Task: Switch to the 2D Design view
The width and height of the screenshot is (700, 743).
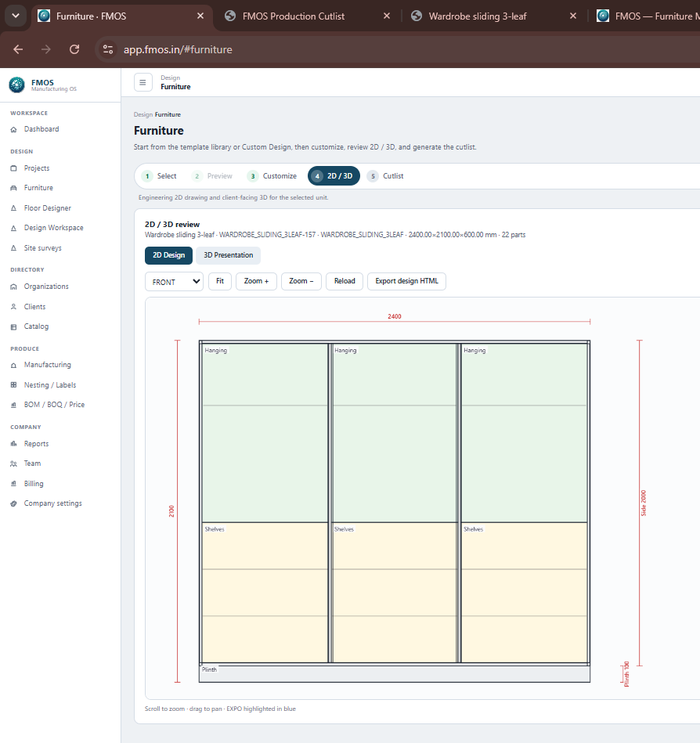Action: point(168,255)
